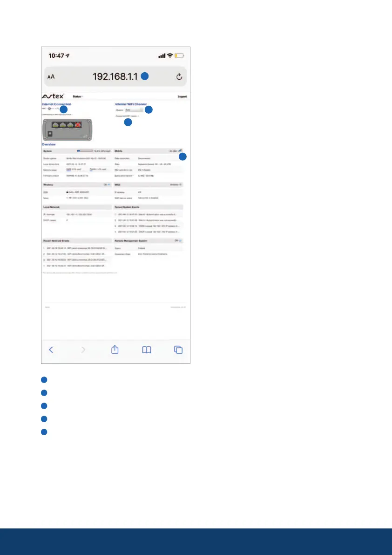Tap the Safari back arrow
Image resolution: width=392 pixels, height=555 pixels.
click(51, 349)
